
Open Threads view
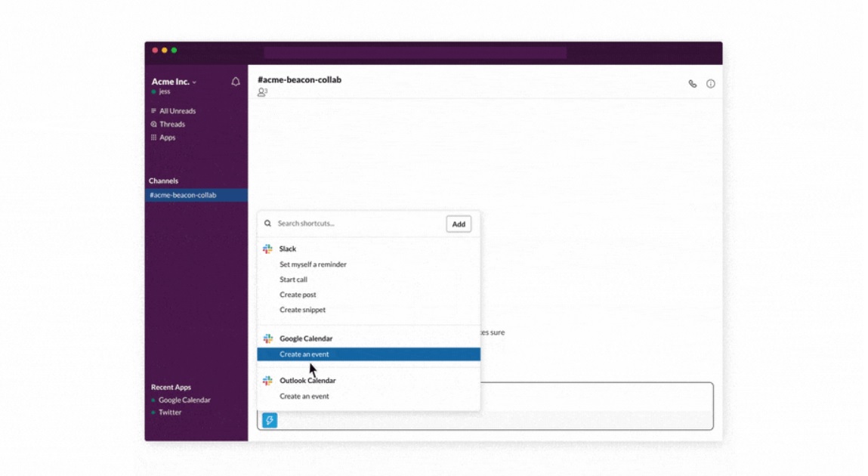pyautogui.click(x=172, y=125)
